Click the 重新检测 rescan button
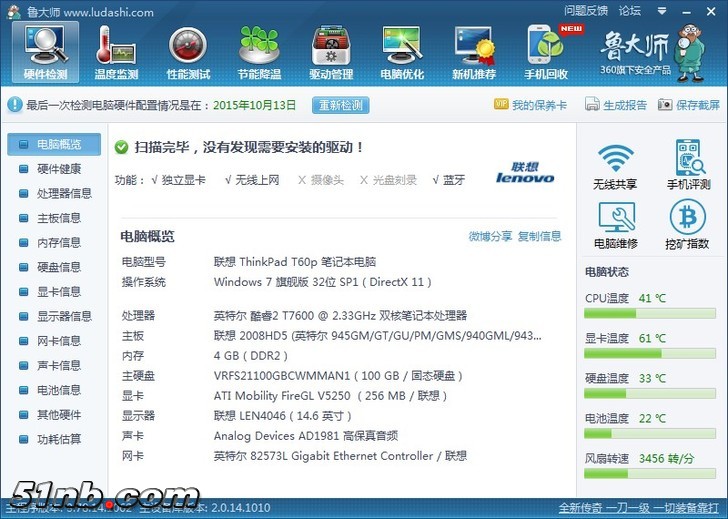This screenshot has height=519, width=728. tap(340, 105)
